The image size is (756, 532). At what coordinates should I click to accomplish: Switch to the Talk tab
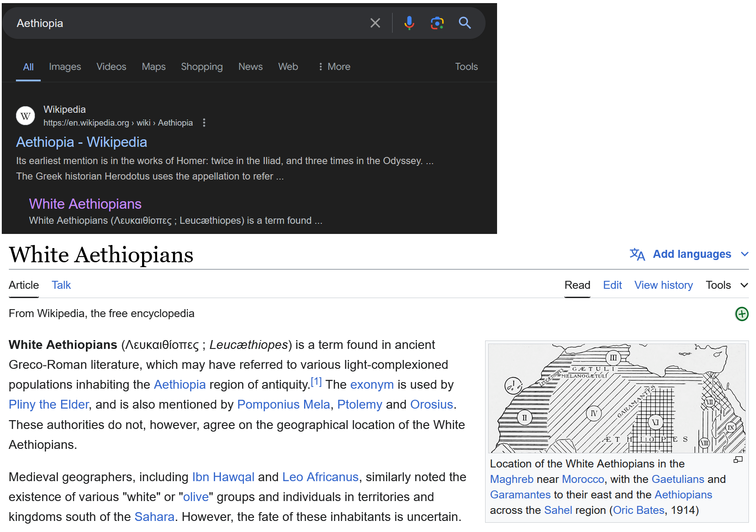[61, 285]
